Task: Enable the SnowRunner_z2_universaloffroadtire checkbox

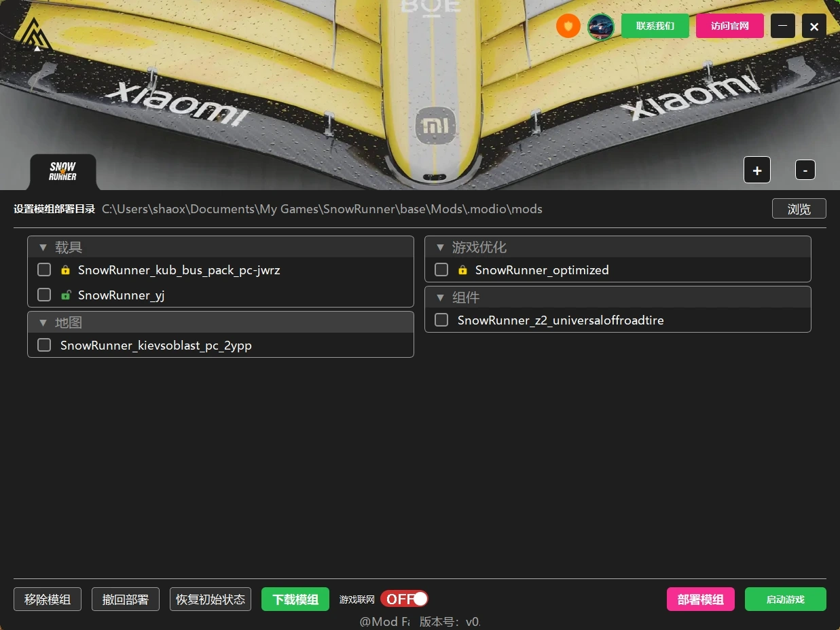Action: click(441, 320)
